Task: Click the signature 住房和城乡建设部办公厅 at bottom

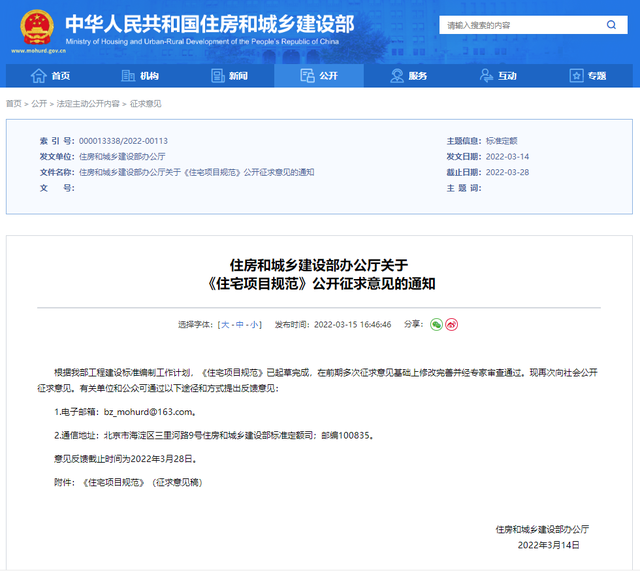Action: 542,530
